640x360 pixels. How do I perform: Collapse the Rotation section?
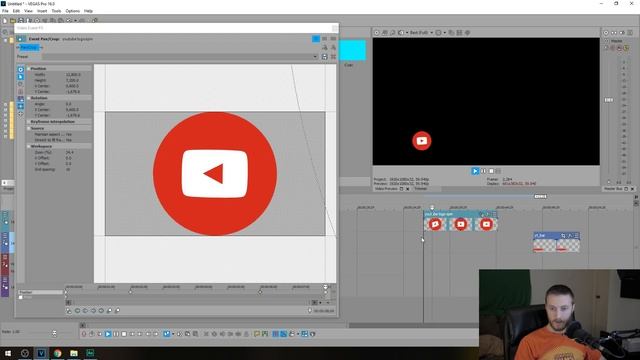tap(29, 98)
